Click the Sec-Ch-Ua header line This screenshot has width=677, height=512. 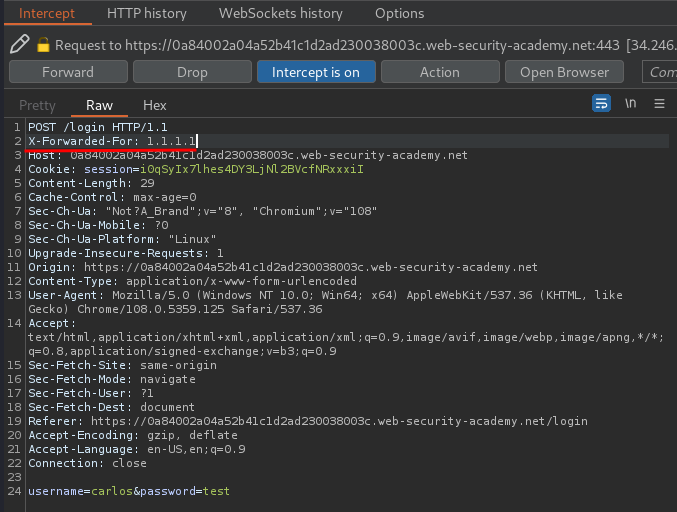pos(202,211)
